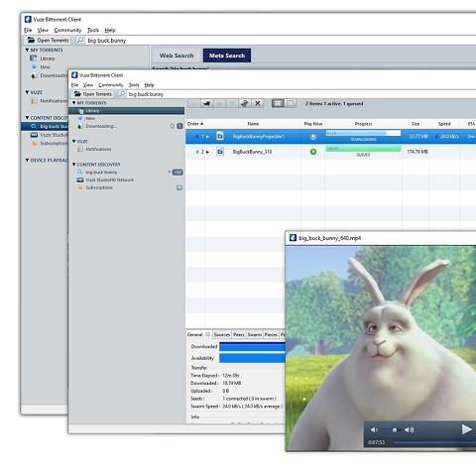Sort by the Speed column header

444,124
